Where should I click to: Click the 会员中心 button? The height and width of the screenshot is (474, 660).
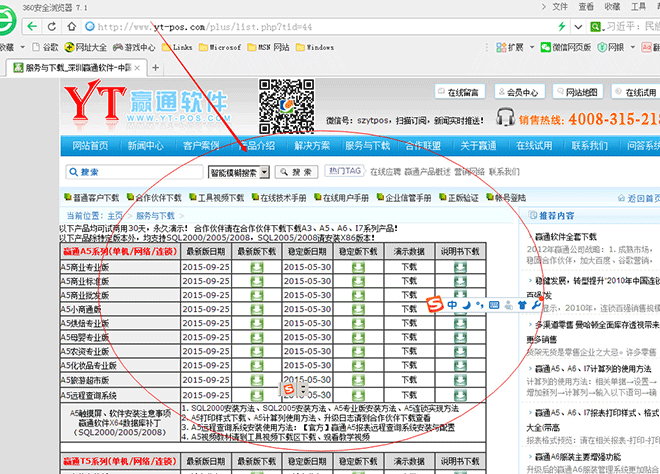point(519,92)
